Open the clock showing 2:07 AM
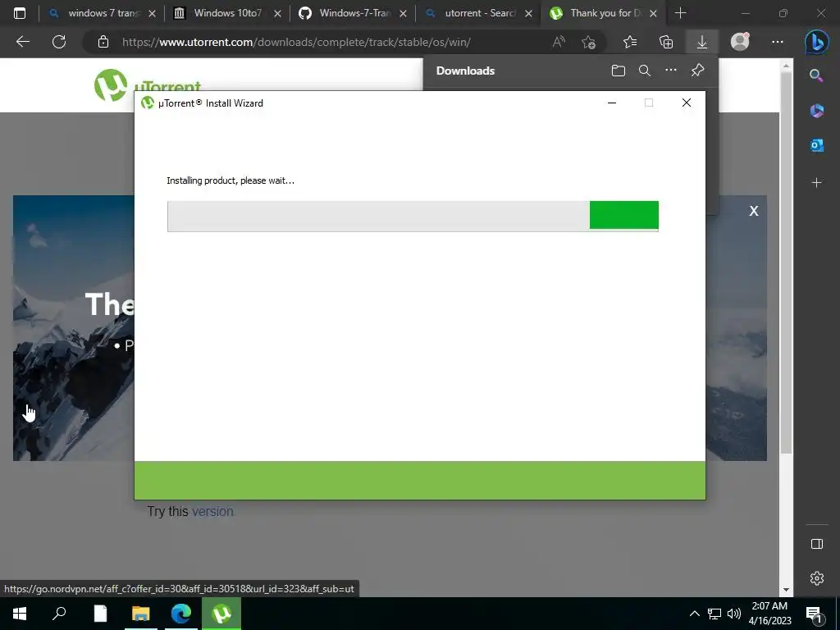Screen dimensions: 840x630 point(769,614)
